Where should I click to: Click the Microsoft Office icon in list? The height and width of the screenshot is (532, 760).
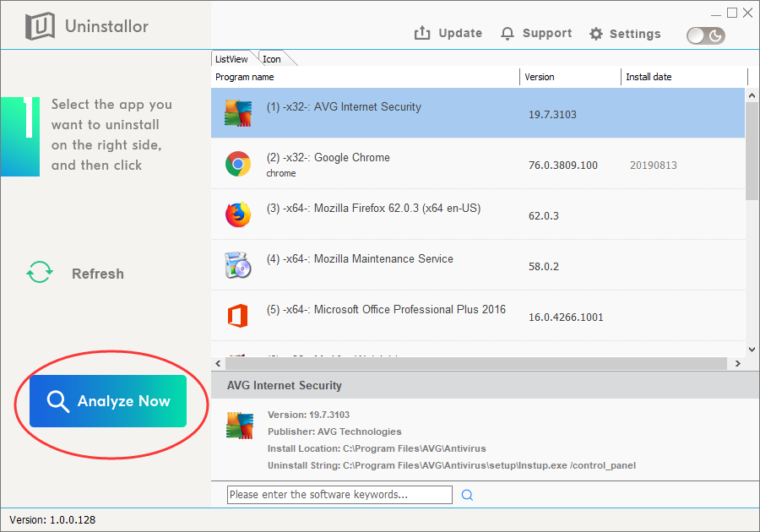(238, 316)
